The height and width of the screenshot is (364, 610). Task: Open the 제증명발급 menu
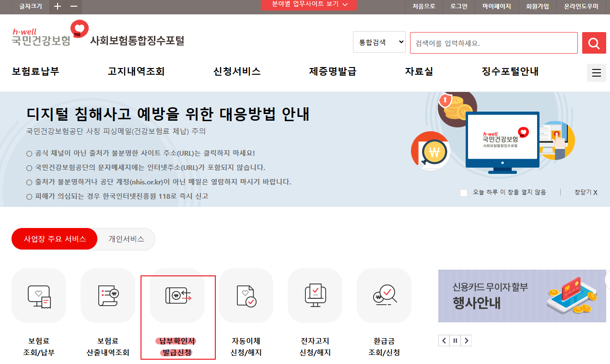pyautogui.click(x=333, y=71)
